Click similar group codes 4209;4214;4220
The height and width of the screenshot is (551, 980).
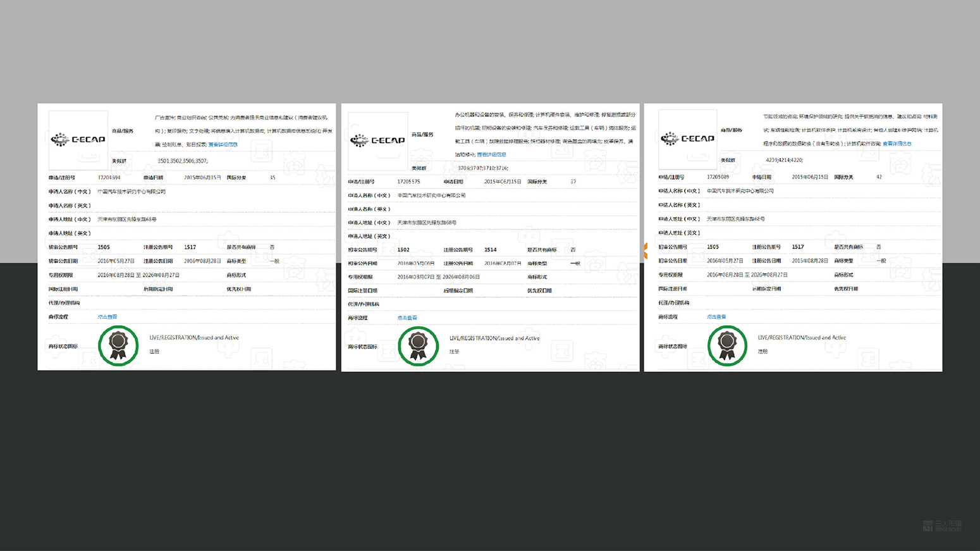[784, 160]
